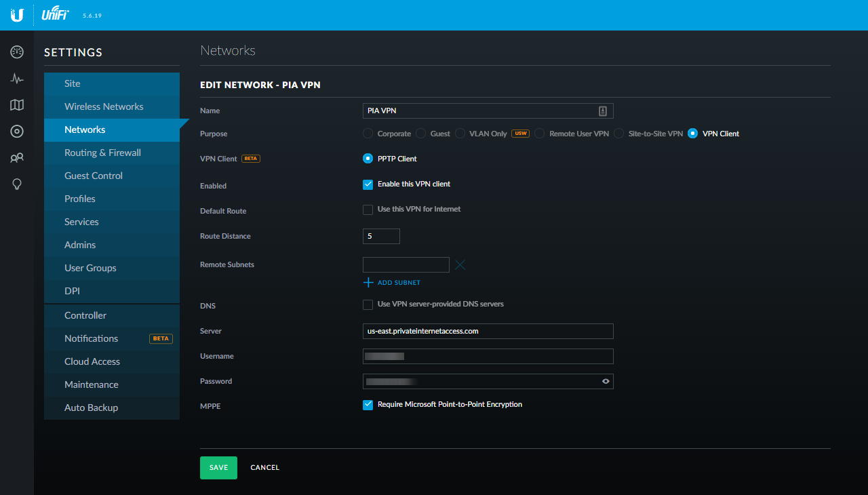Click the version number 5.6.19
This screenshot has height=495, width=868.
92,15
